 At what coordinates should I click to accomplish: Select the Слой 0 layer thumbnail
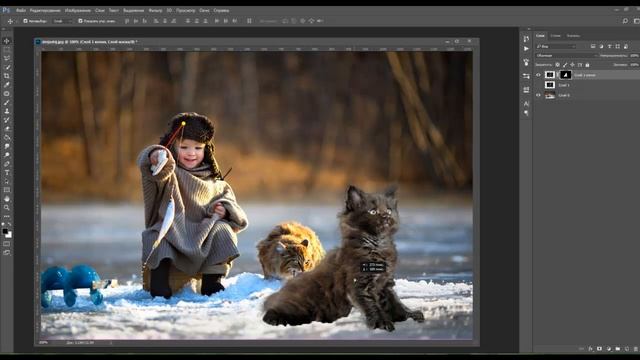click(550, 95)
